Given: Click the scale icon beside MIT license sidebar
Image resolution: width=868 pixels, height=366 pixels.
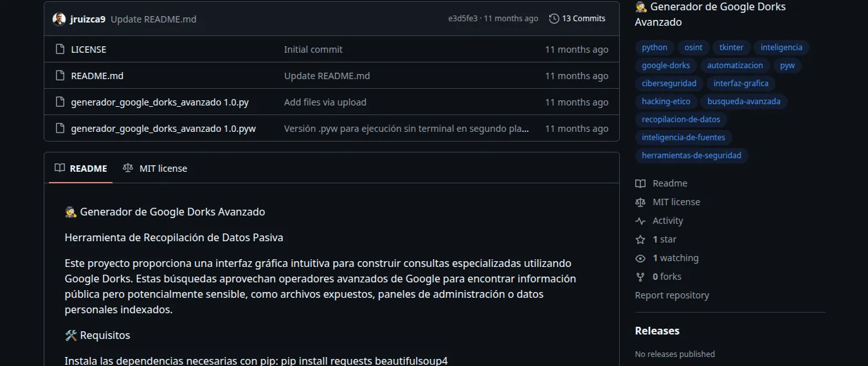Looking at the screenshot, I should click(640, 202).
